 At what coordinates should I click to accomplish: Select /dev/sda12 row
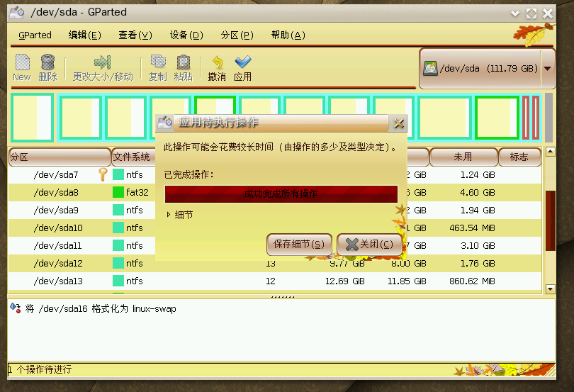(274, 263)
